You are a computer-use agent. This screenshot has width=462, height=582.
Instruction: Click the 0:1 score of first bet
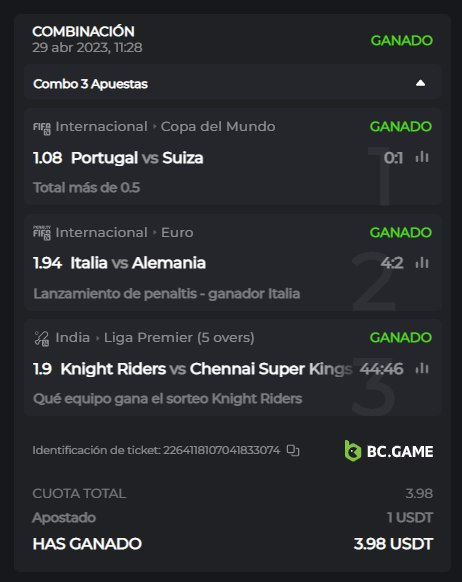coord(394,158)
